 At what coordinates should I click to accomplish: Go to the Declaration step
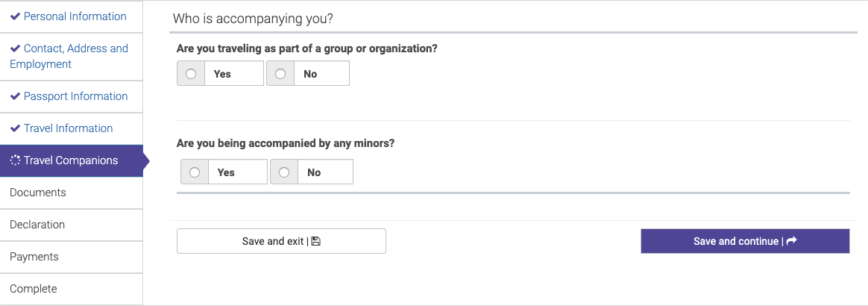pyautogui.click(x=72, y=225)
